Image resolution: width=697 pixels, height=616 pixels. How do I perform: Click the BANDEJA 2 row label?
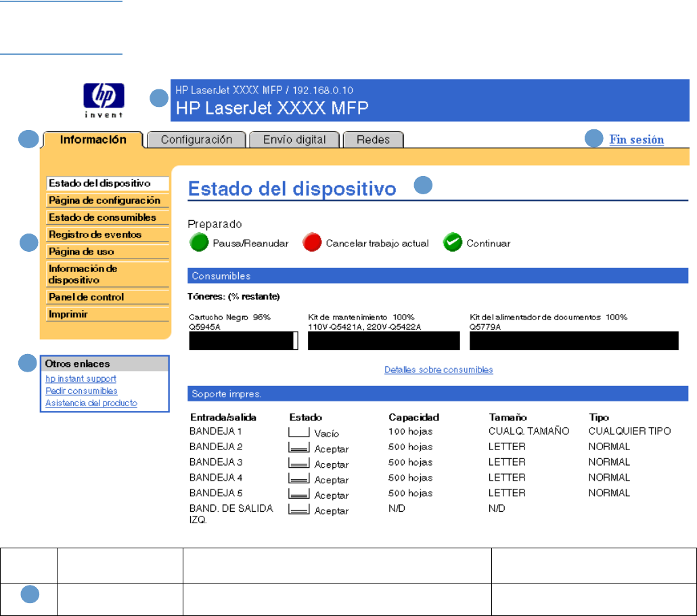click(x=216, y=447)
